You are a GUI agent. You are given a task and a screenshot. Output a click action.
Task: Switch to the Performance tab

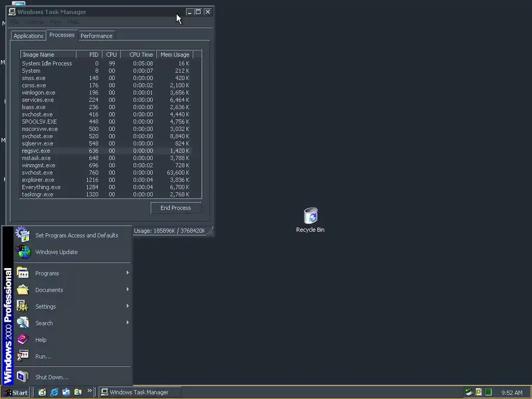click(x=96, y=36)
